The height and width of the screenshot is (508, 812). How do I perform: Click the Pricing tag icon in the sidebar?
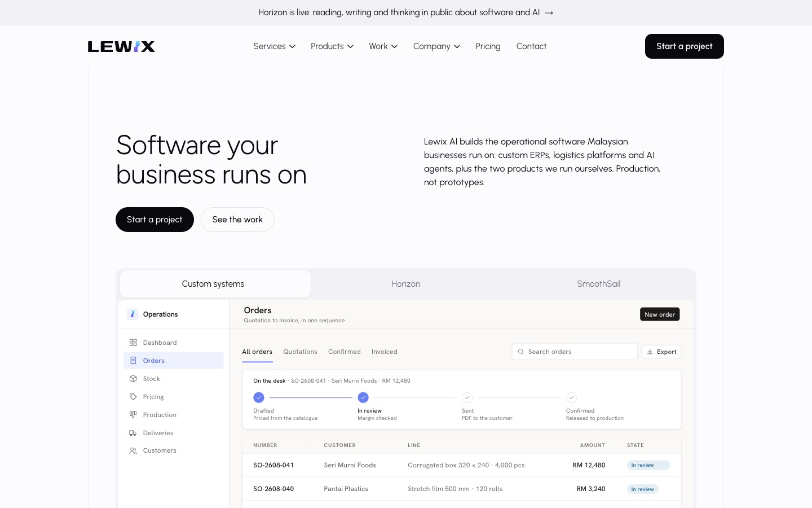pyautogui.click(x=133, y=397)
